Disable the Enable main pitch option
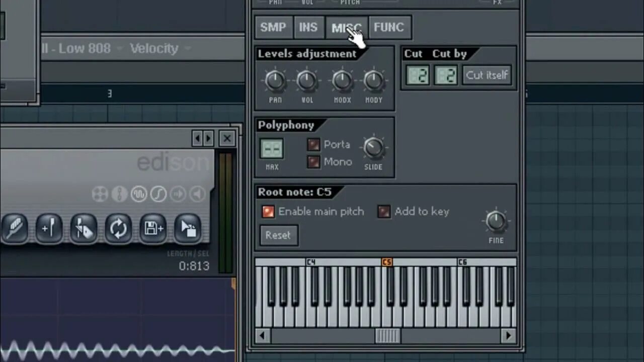Screen dimensions: 644x362 (268, 212)
